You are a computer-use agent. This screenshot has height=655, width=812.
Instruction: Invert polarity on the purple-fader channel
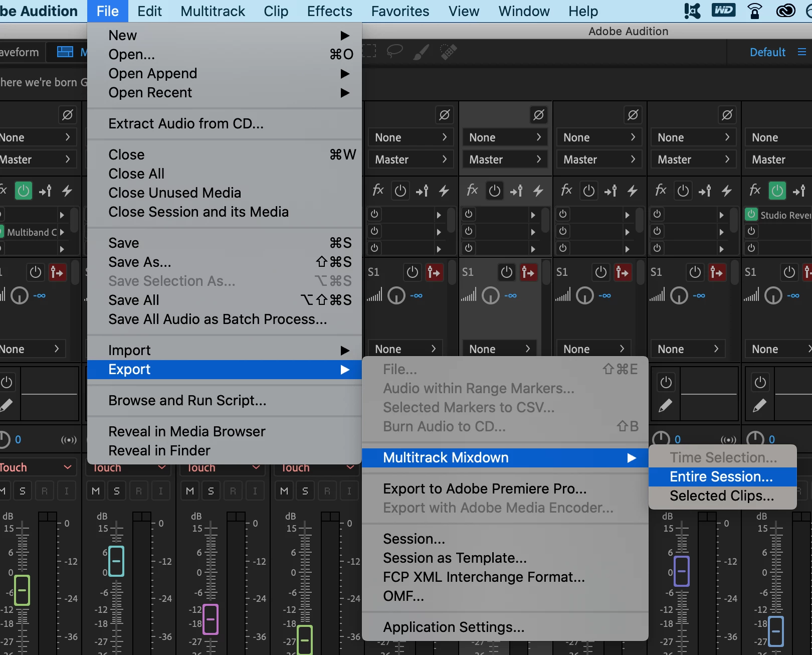tap(727, 115)
